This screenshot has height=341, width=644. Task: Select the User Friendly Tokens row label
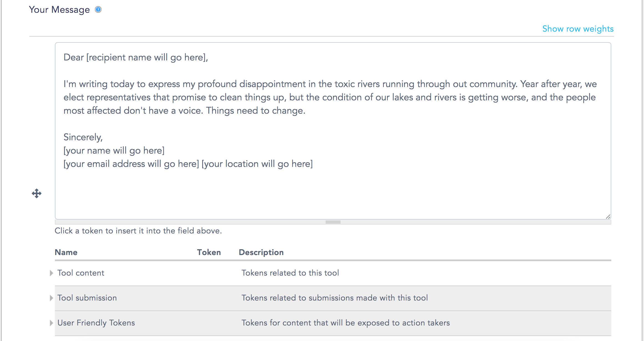pyautogui.click(x=96, y=323)
